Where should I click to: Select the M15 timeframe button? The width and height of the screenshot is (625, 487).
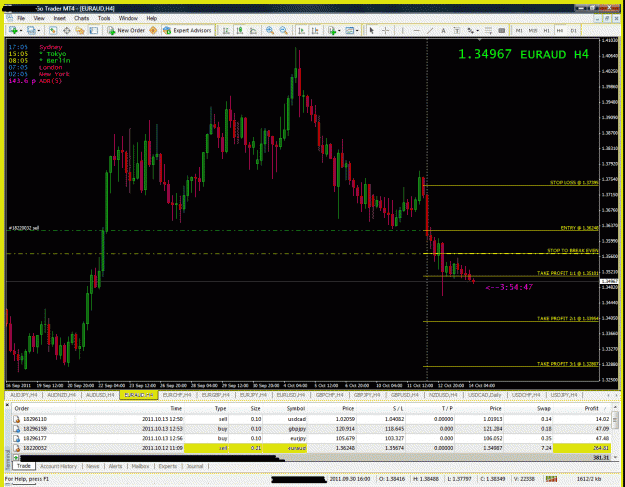click(533, 30)
